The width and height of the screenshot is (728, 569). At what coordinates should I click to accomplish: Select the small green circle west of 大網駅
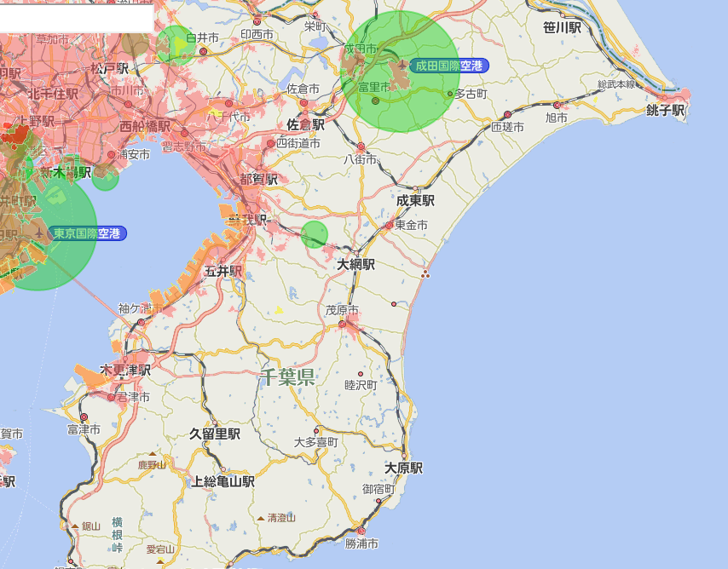315,234
